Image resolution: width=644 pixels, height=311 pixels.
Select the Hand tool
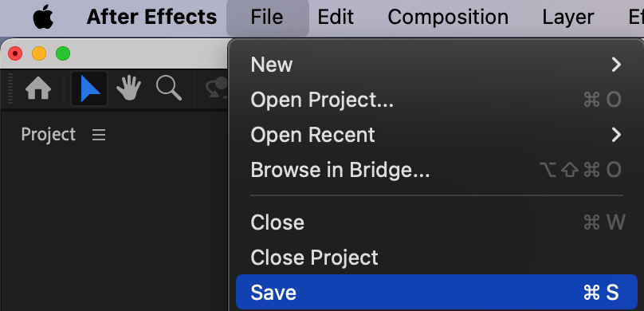pos(128,89)
